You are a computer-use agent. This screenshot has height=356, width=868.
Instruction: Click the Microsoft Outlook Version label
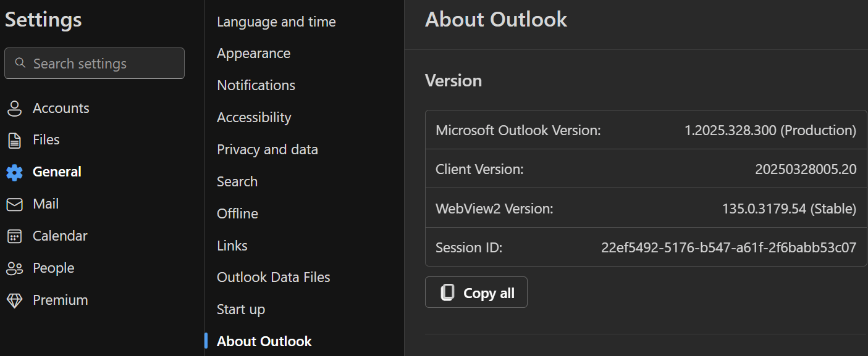tap(518, 130)
